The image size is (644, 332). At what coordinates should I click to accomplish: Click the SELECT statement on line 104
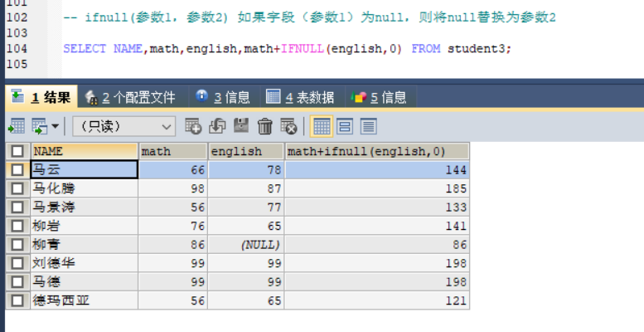(288, 49)
